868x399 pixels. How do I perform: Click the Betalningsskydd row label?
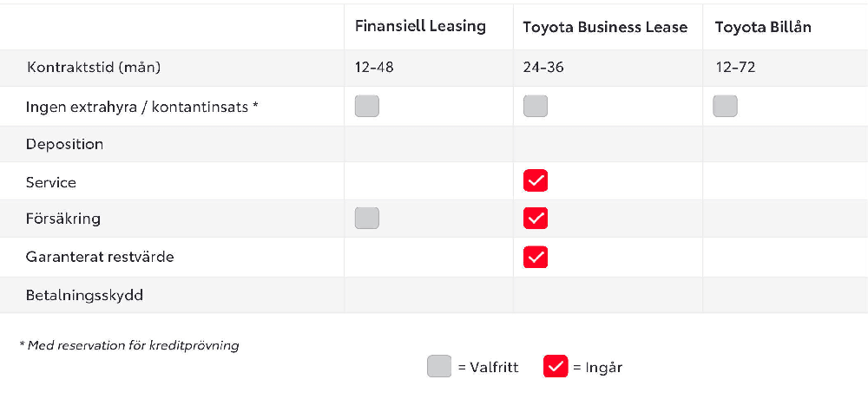point(84,295)
